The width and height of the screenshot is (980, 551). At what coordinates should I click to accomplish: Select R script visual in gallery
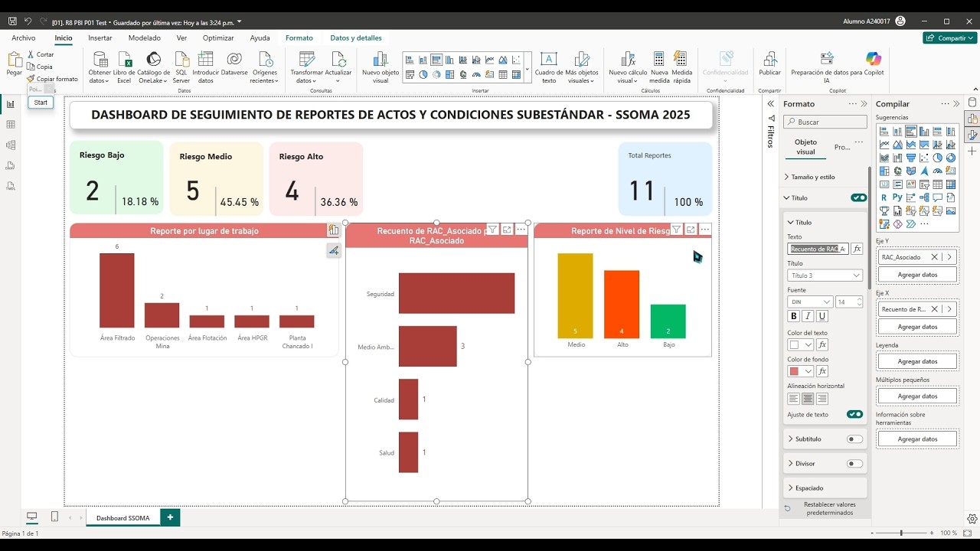(884, 197)
